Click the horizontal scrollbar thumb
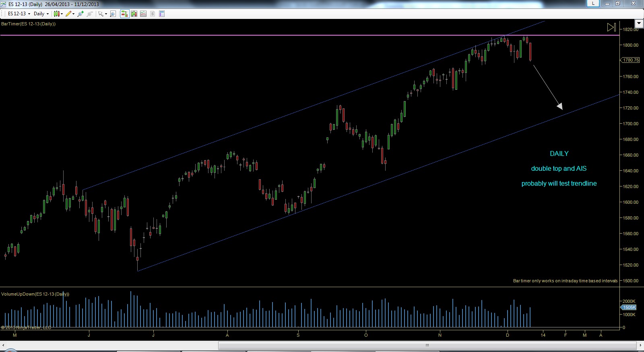 point(427,345)
